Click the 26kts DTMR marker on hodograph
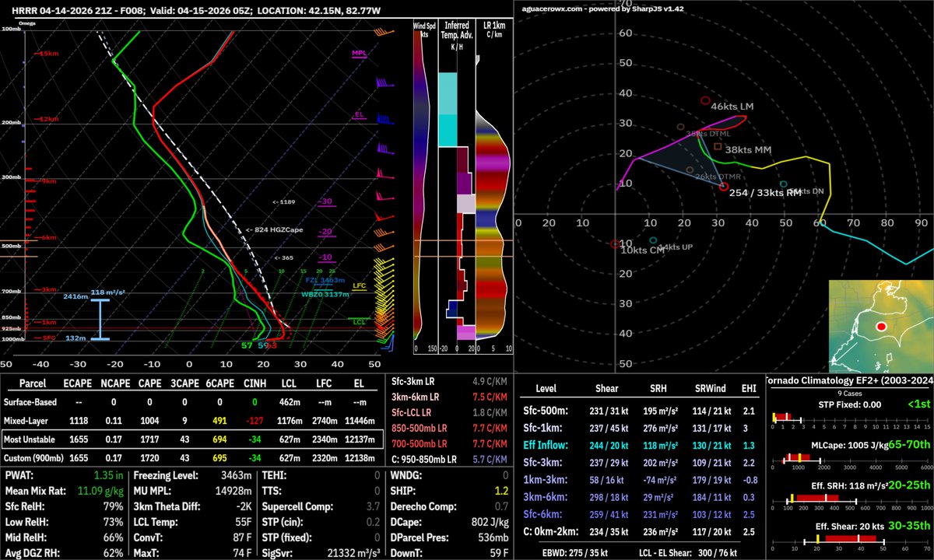 tap(690, 170)
